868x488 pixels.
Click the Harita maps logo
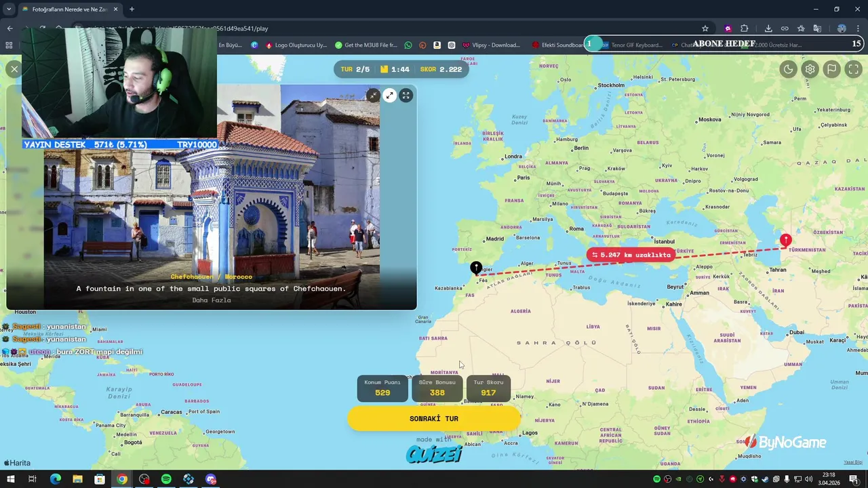(x=17, y=463)
